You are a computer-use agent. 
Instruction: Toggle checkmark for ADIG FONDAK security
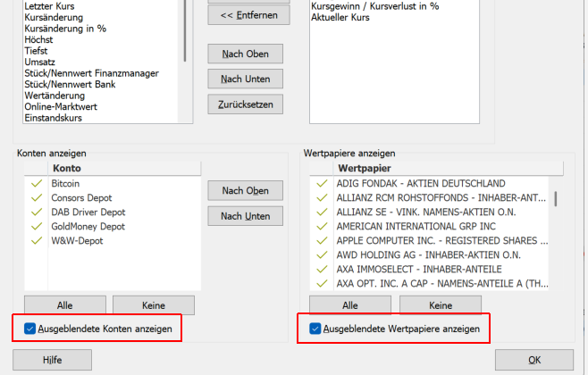[x=322, y=183]
